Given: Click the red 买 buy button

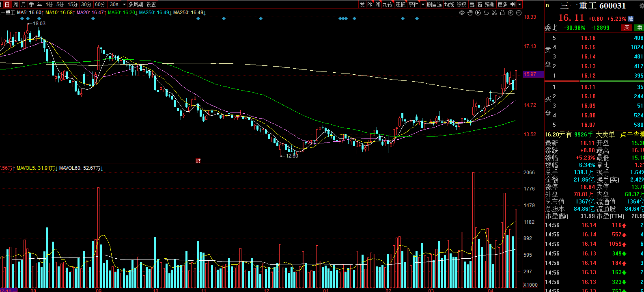Looking at the screenshot, I should tap(627, 28).
